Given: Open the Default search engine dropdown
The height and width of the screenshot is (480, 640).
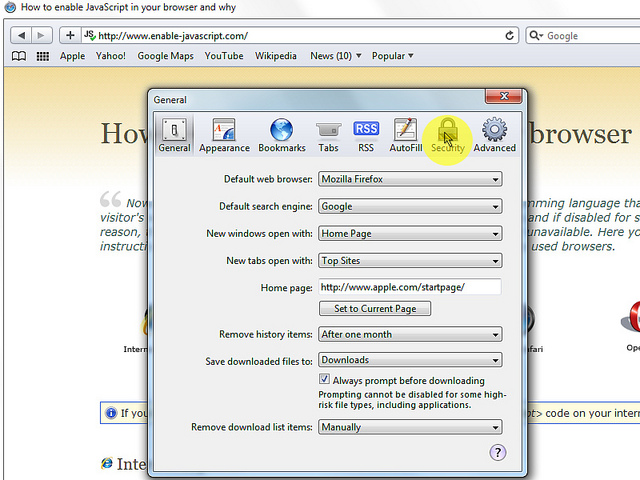Looking at the screenshot, I should (410, 207).
